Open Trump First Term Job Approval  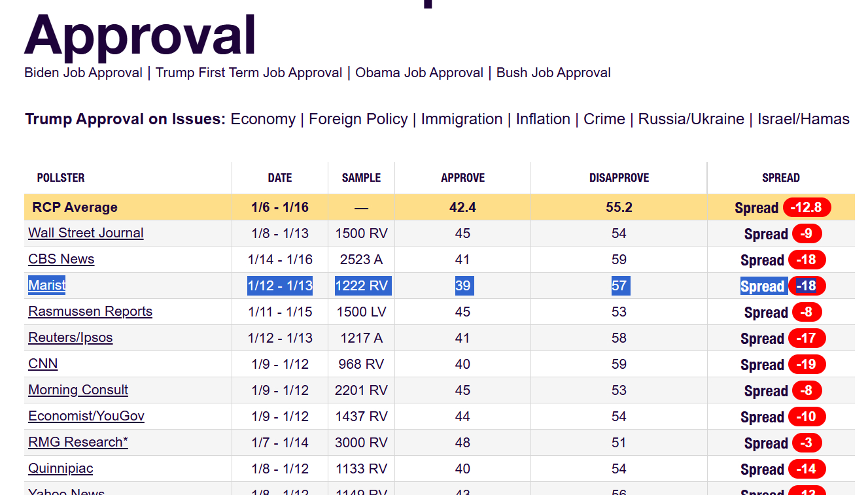click(x=249, y=73)
